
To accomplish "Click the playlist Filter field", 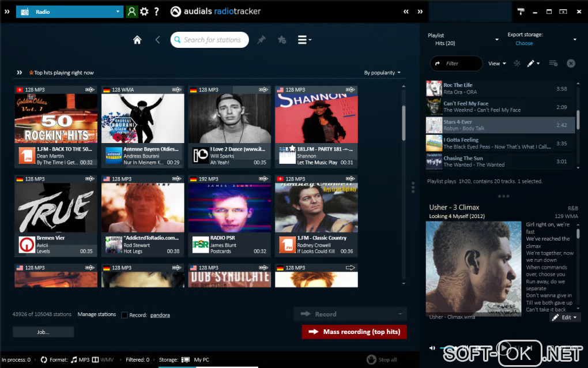I will (x=457, y=63).
